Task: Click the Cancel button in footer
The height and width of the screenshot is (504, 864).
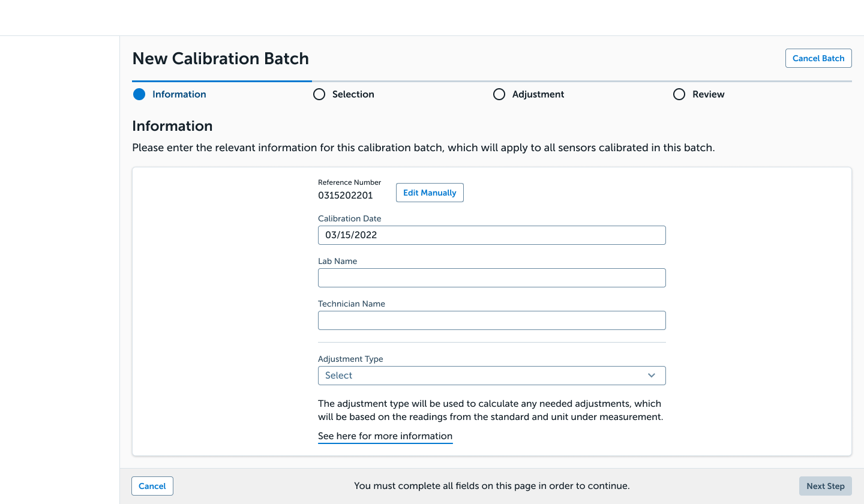Action: 152,486
